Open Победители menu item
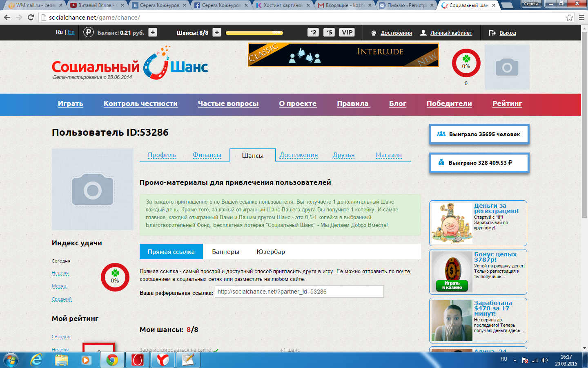 click(x=449, y=104)
